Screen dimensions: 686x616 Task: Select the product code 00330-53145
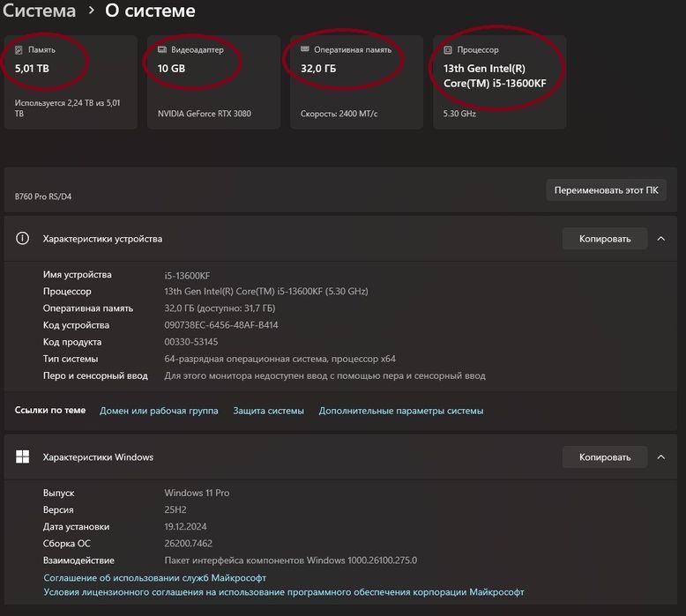(190, 342)
